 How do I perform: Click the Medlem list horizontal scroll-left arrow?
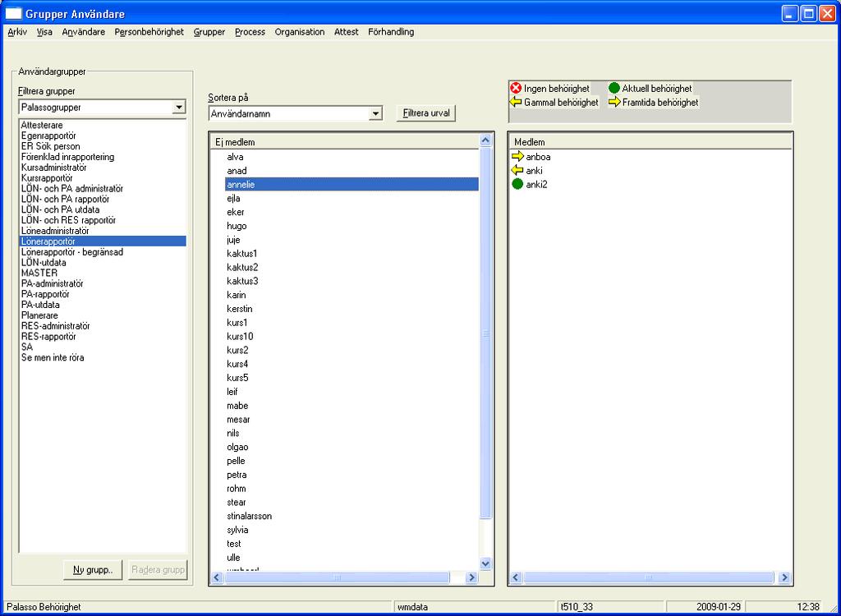[x=516, y=577]
